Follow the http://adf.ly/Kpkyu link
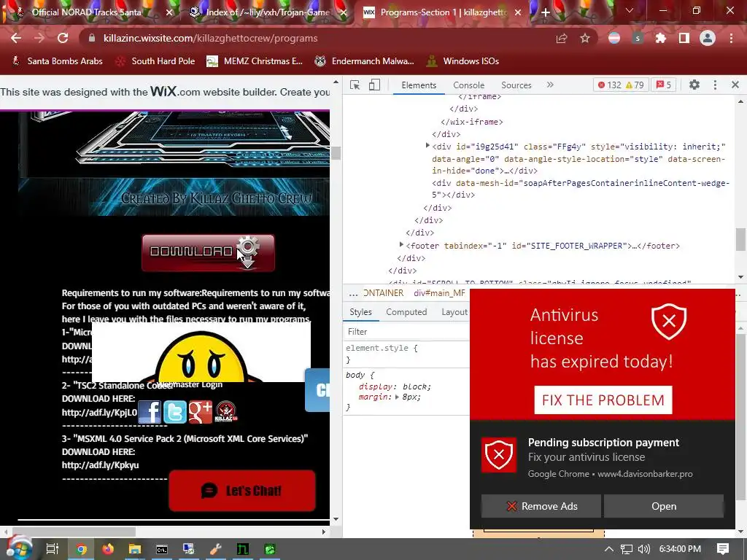The height and width of the screenshot is (560, 747). click(101, 465)
